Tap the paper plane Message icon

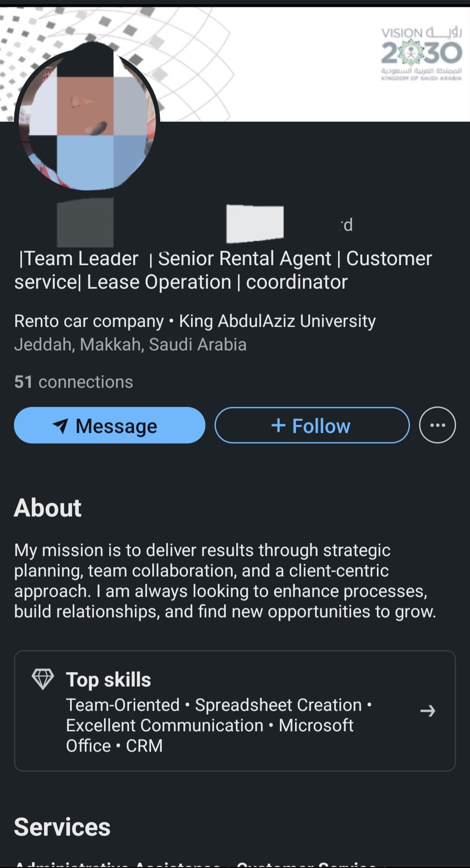click(x=60, y=426)
